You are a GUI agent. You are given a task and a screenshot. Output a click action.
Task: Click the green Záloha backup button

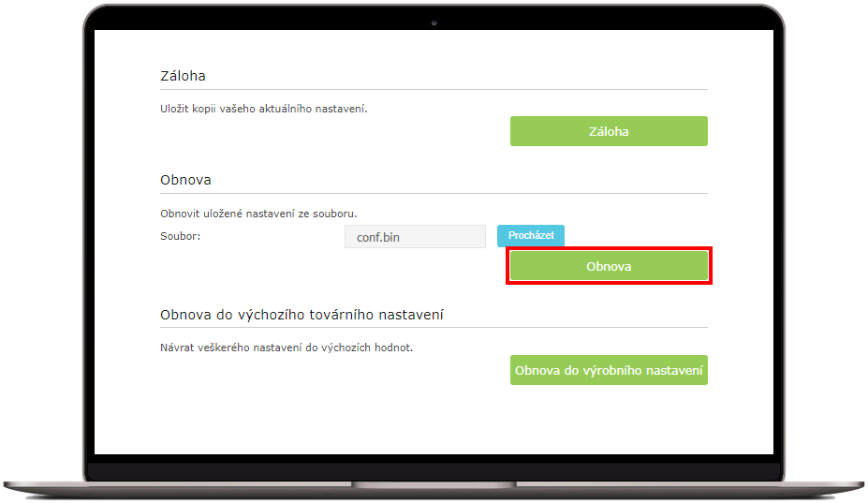[x=609, y=131]
